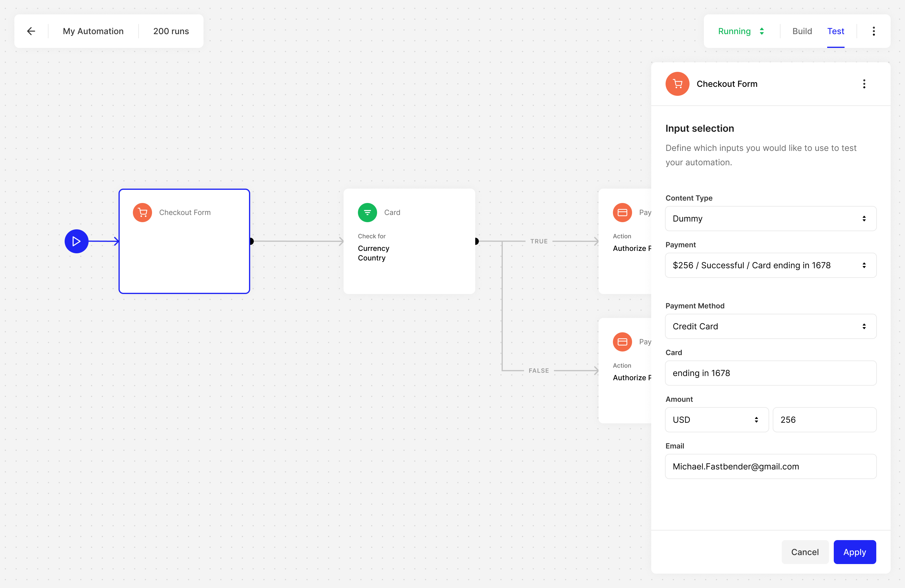Open the Checkout Form panel options menu
This screenshot has width=905, height=588.
click(x=864, y=84)
